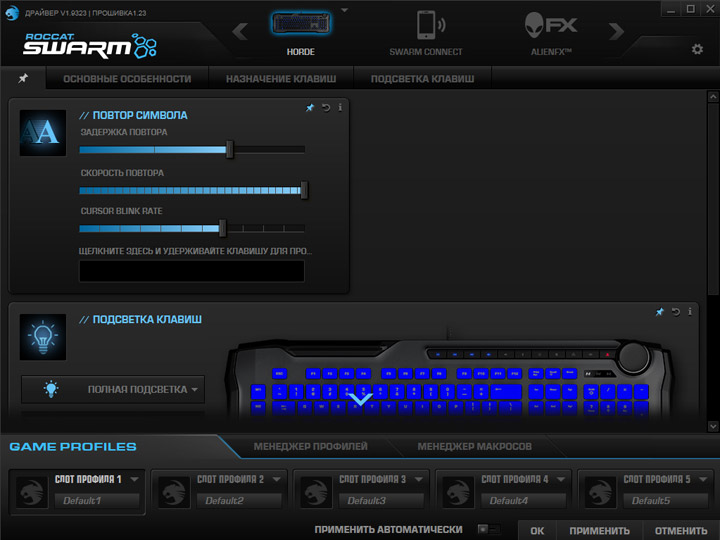Click the volume knob on keyboard image
This screenshot has width=720, height=540.
634,356
